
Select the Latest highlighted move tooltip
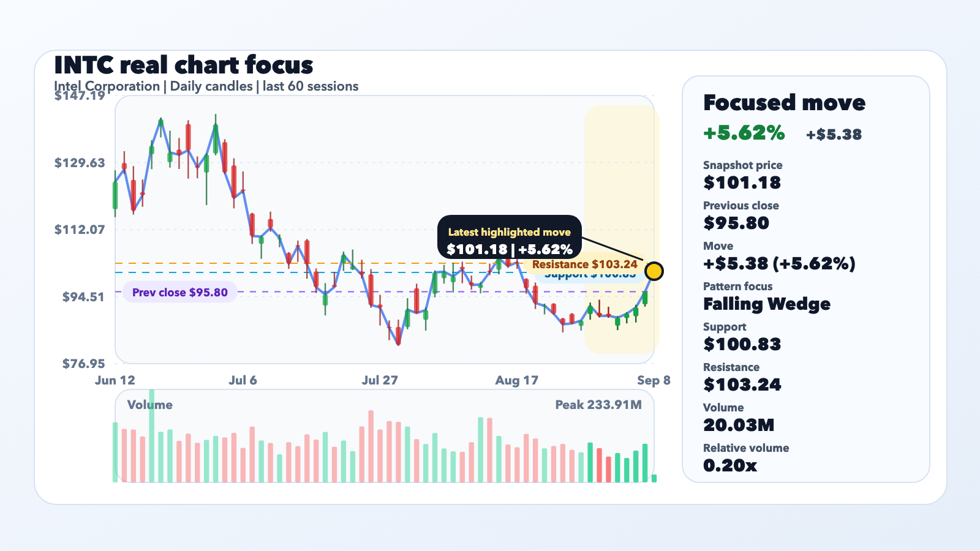pos(509,237)
